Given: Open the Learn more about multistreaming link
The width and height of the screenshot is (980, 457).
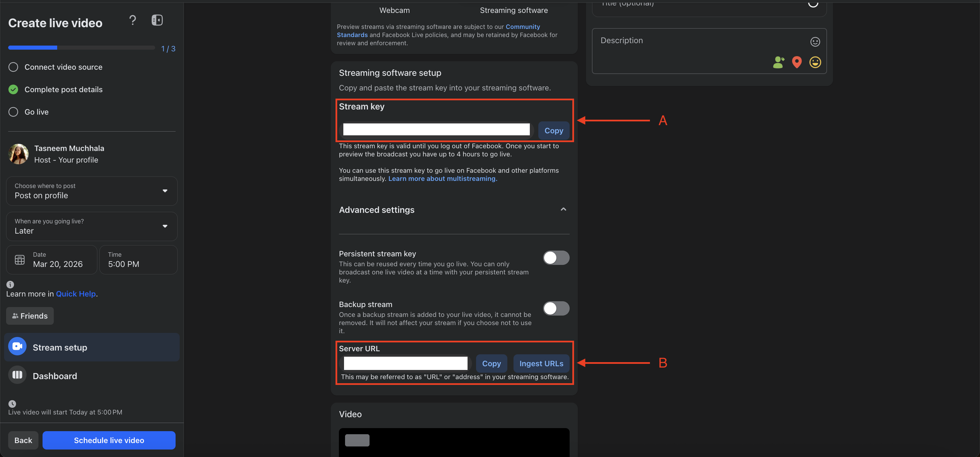Looking at the screenshot, I should tap(442, 179).
